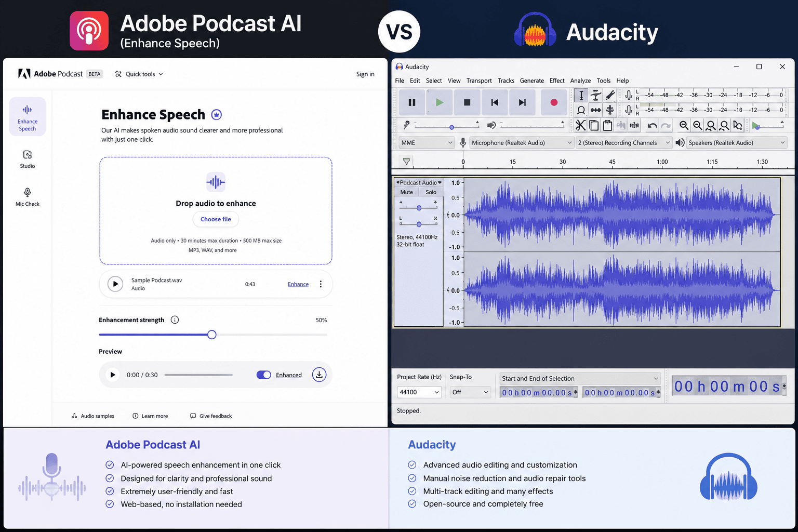Image resolution: width=798 pixels, height=532 pixels.
Task: Click the Enhancement strength slider handle
Action: (211, 335)
